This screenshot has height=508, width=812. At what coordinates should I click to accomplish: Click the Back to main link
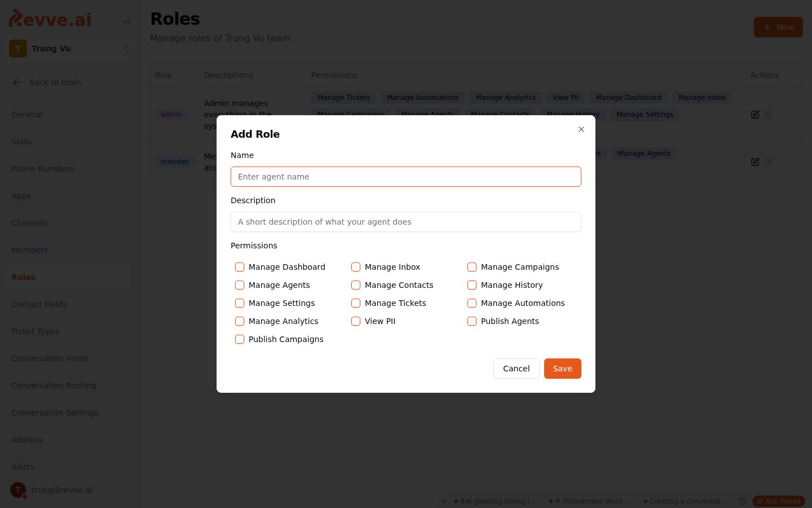click(55, 82)
